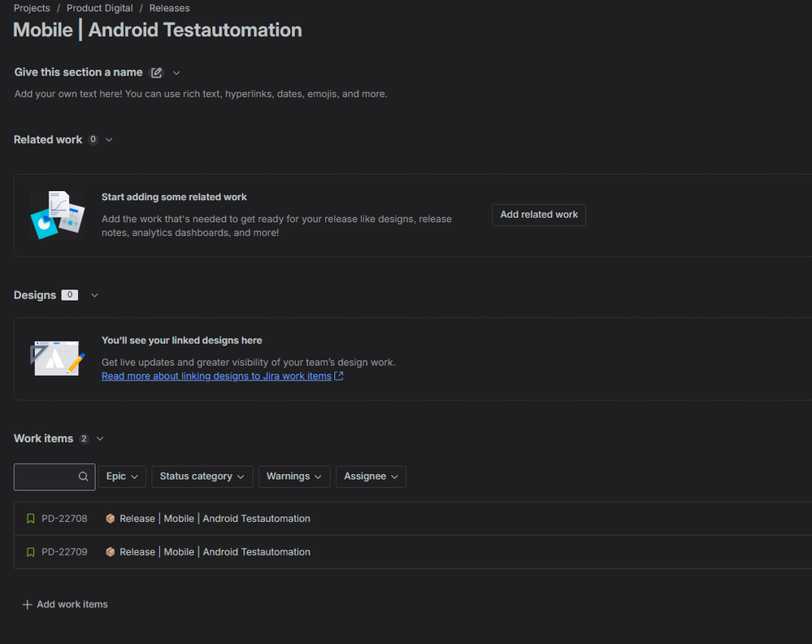The height and width of the screenshot is (644, 812).
Task: Click the 'Add your own text here' placeholder
Action: (x=201, y=94)
